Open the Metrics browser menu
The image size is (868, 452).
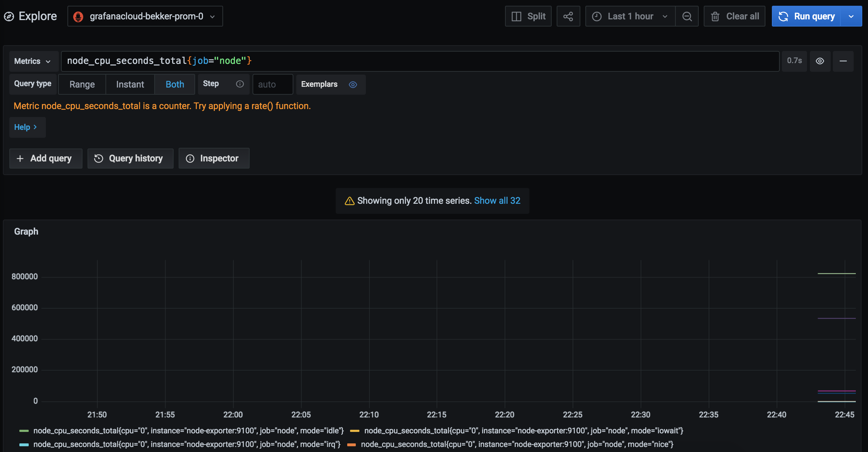pos(33,61)
